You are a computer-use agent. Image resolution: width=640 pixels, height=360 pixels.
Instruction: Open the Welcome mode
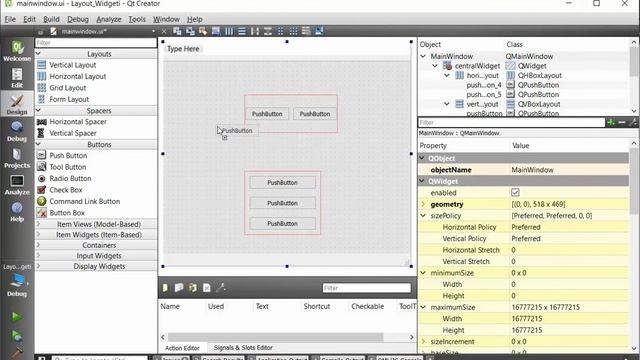coord(17,51)
